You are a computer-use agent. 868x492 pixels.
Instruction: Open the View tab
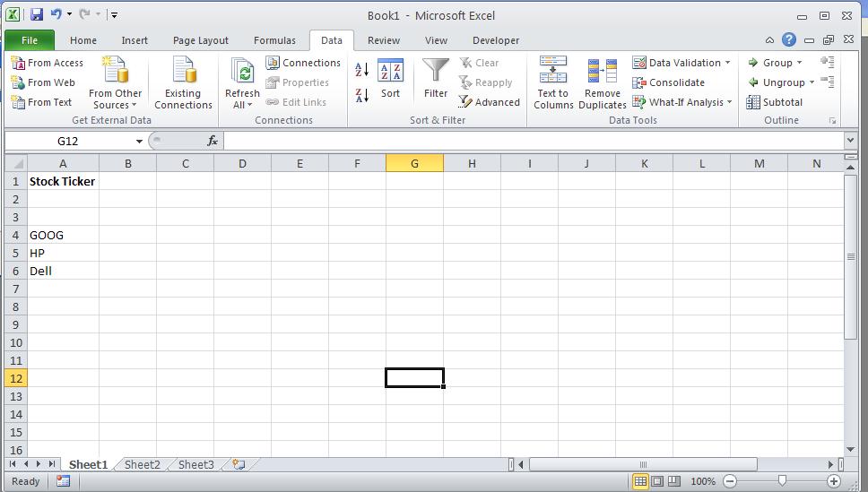point(436,40)
